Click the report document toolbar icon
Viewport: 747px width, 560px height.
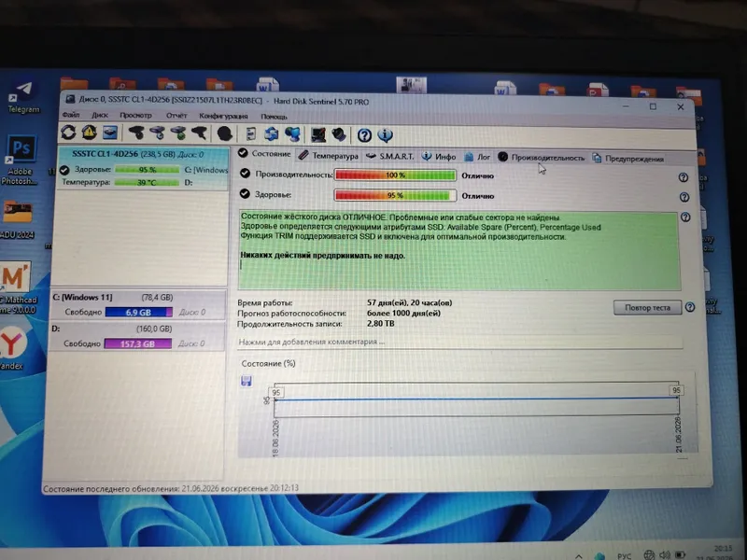[x=250, y=133]
